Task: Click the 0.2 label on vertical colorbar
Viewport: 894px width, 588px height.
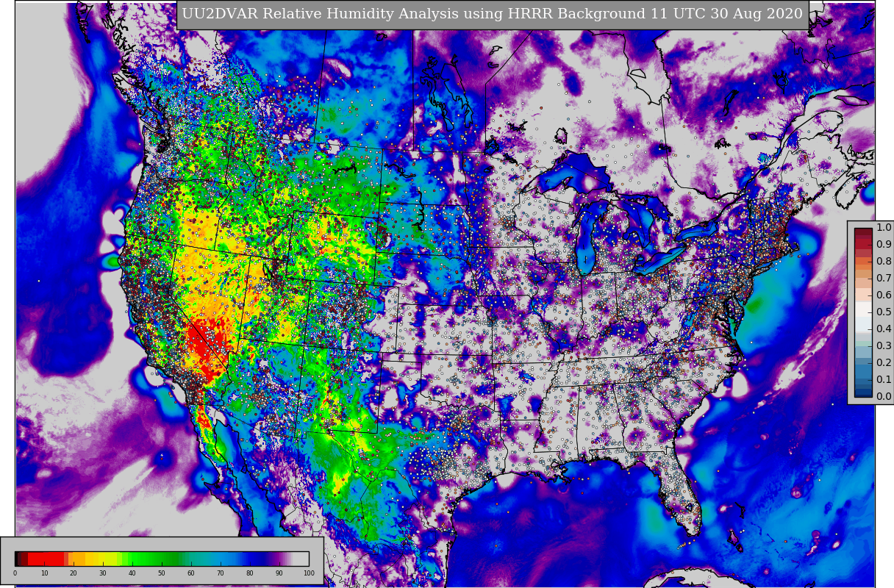Action: pyautogui.click(x=884, y=363)
